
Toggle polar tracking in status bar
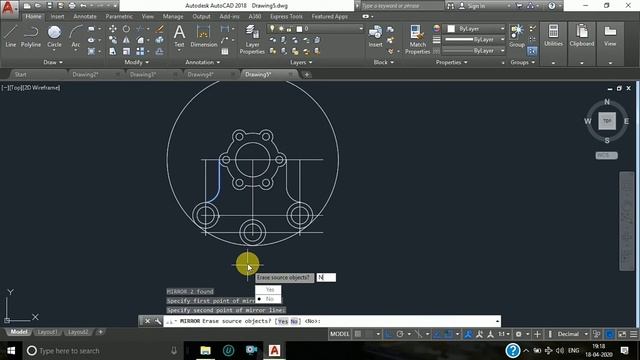coord(400,334)
